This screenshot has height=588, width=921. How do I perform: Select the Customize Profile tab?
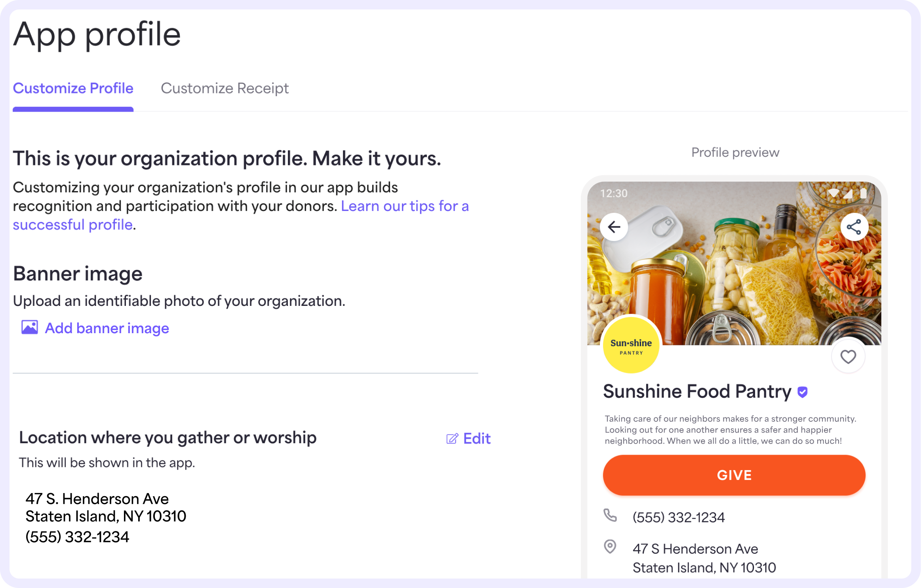click(73, 88)
